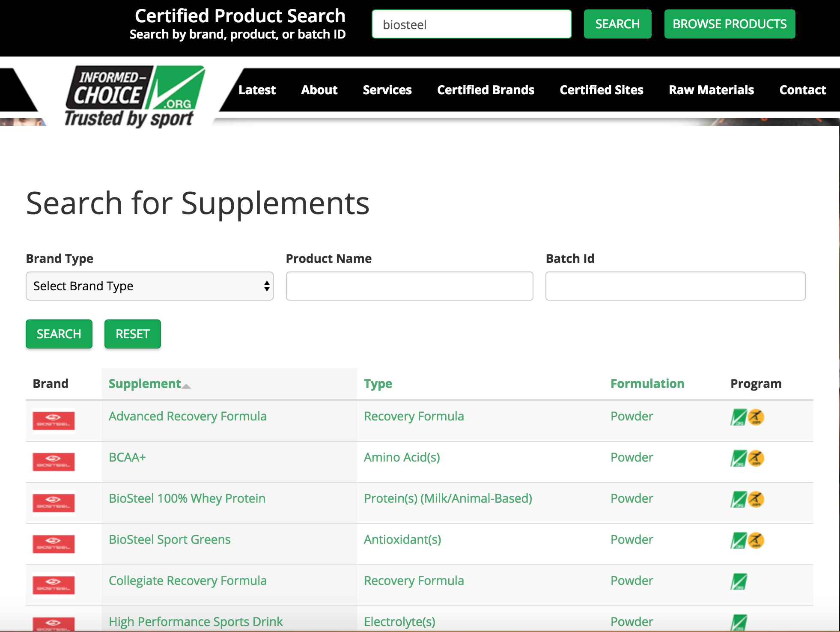Click Powder formulation in BCAA+ row
Viewport: 840px width, 632px height.
(x=632, y=457)
